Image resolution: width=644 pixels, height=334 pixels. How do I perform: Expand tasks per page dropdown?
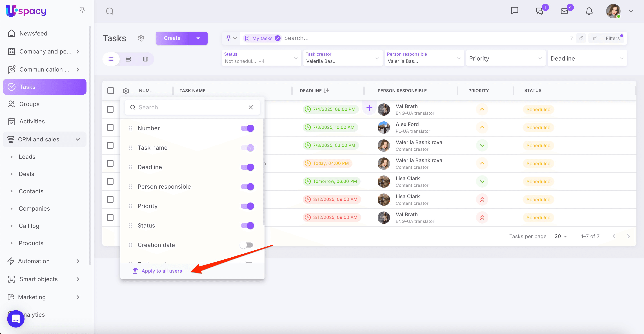click(561, 236)
